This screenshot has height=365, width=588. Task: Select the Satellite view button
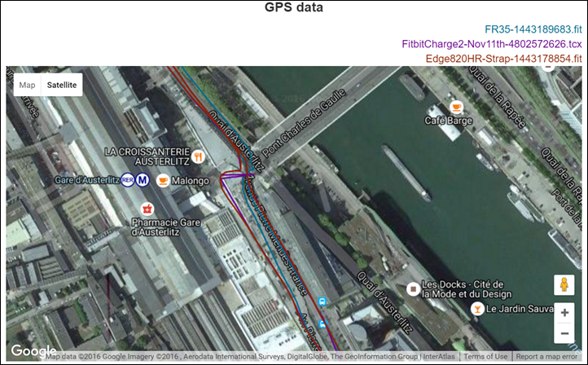point(62,86)
